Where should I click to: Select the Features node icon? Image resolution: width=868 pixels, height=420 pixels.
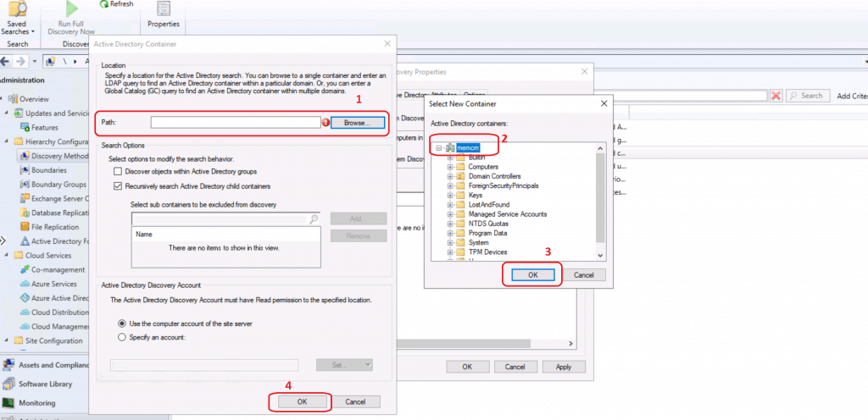point(25,128)
